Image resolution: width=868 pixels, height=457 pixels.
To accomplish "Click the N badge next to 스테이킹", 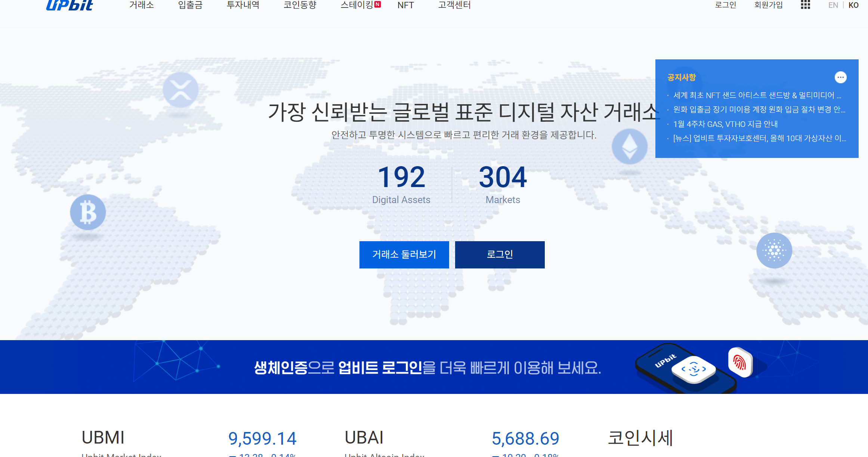I will tap(378, 4).
